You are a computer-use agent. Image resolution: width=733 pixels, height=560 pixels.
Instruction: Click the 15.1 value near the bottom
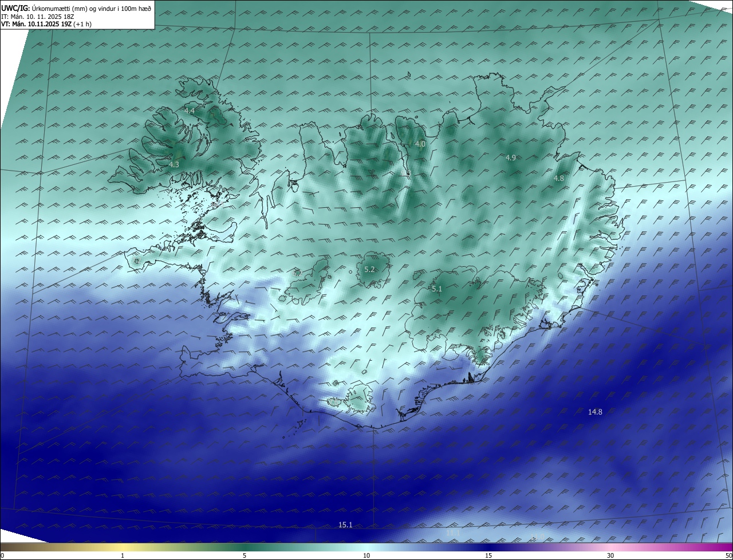(345, 524)
